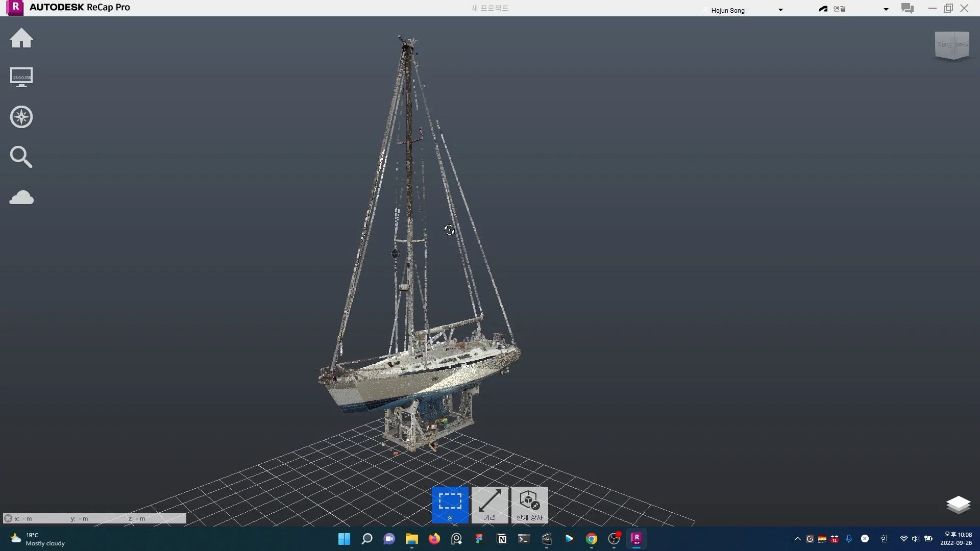
Task: Activate the distance measure tool
Action: pos(489,505)
